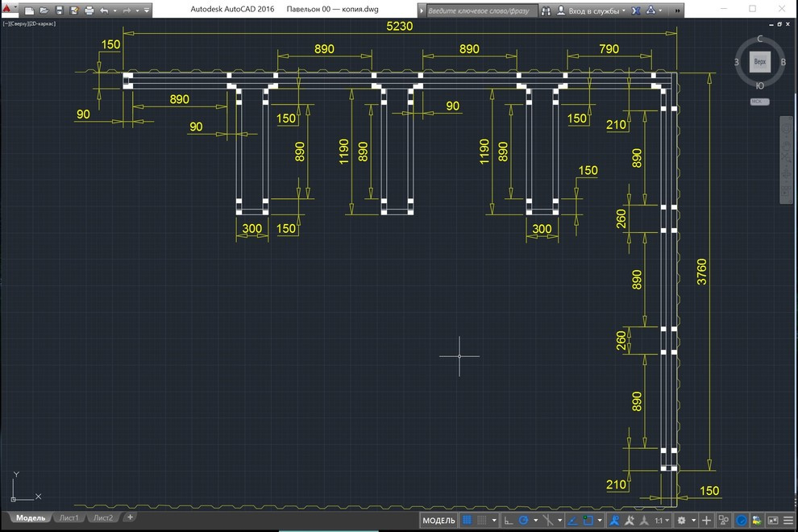
Task: Open the AutoCAD application menu logo
Action: [7, 8]
